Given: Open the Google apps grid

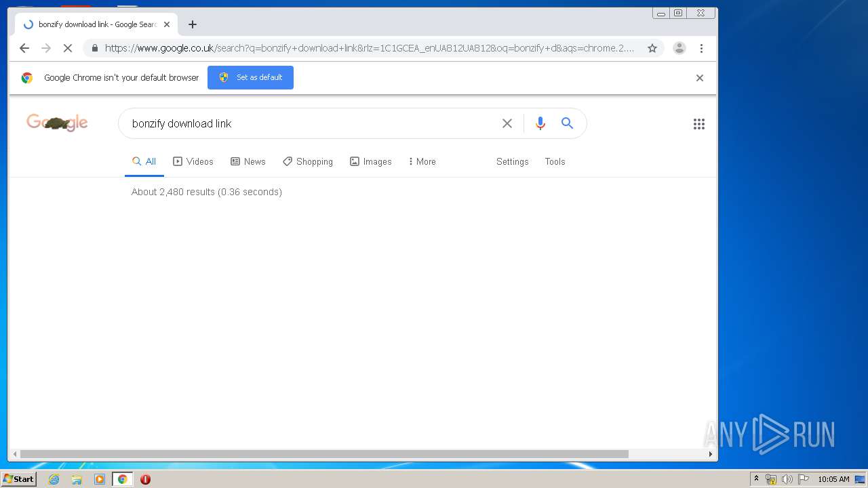Looking at the screenshot, I should pyautogui.click(x=699, y=124).
